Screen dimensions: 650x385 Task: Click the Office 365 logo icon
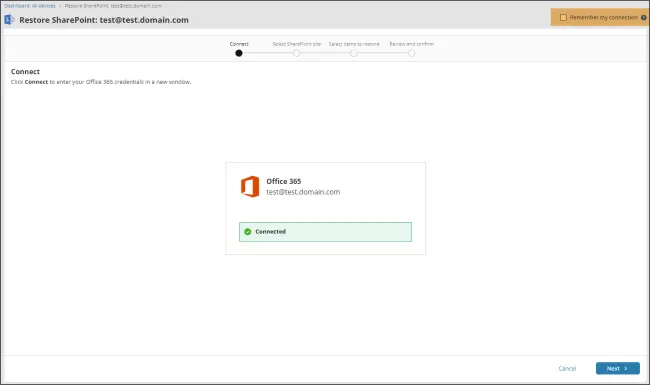pyautogui.click(x=250, y=186)
